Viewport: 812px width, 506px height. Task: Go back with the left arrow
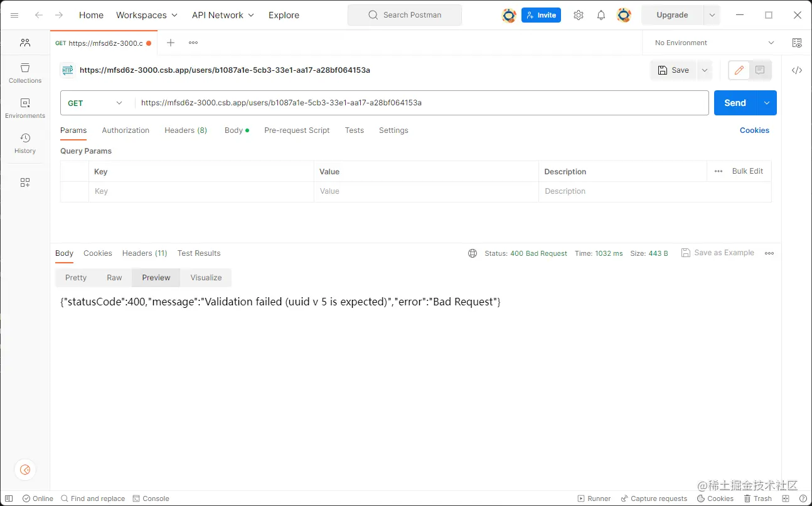click(x=39, y=15)
